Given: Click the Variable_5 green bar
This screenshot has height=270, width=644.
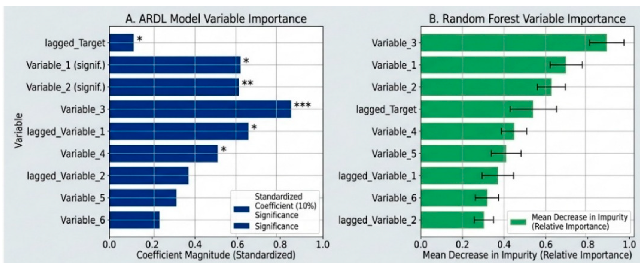Looking at the screenshot, I should click(x=464, y=153).
